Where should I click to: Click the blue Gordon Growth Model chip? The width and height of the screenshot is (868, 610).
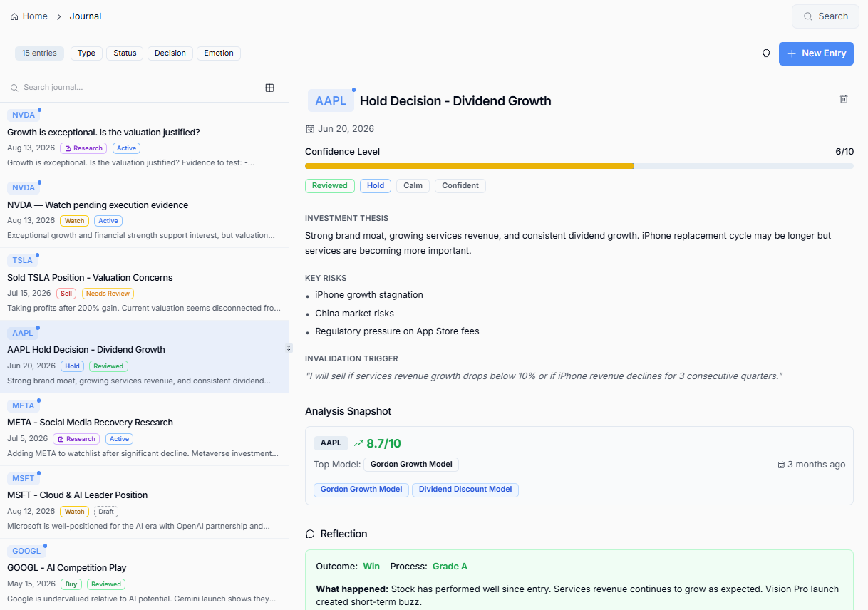[361, 490]
